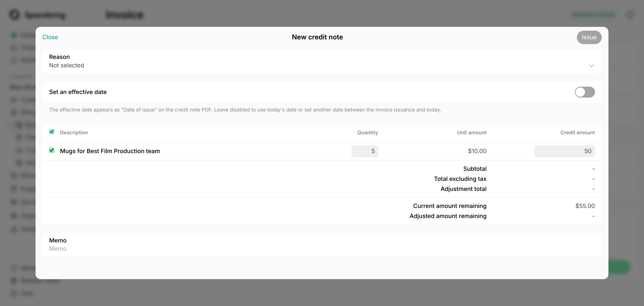644x306 pixels.
Task: Click the Credit amount field showing 50
Action: [564, 151]
